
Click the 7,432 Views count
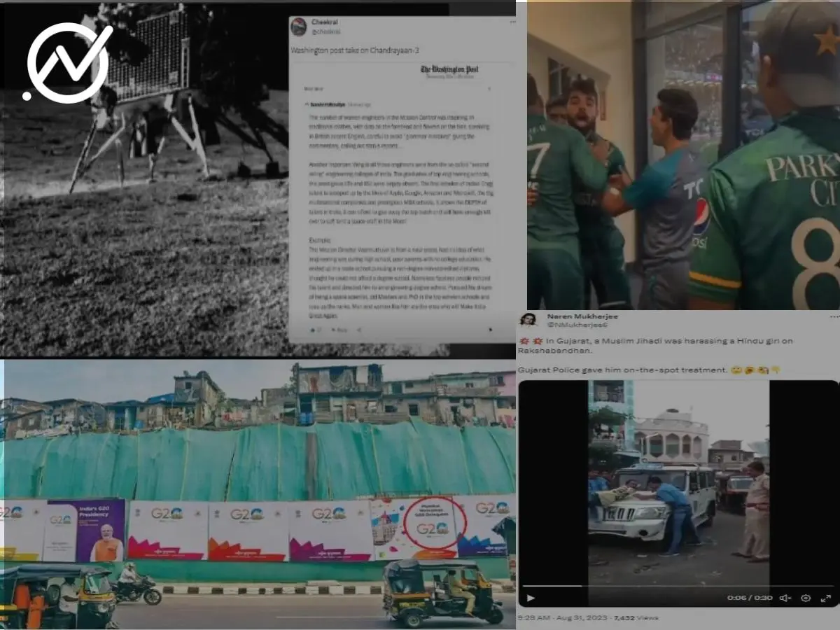636,618
